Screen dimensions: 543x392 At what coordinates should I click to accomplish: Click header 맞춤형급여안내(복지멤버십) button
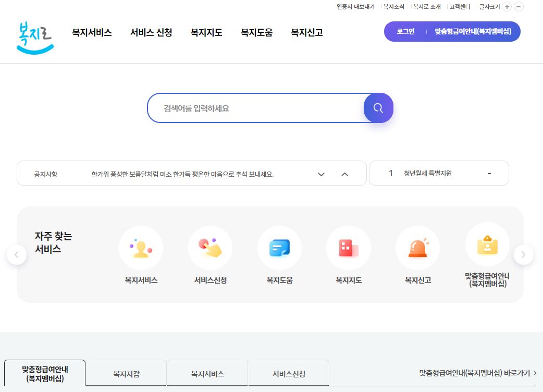(x=473, y=31)
